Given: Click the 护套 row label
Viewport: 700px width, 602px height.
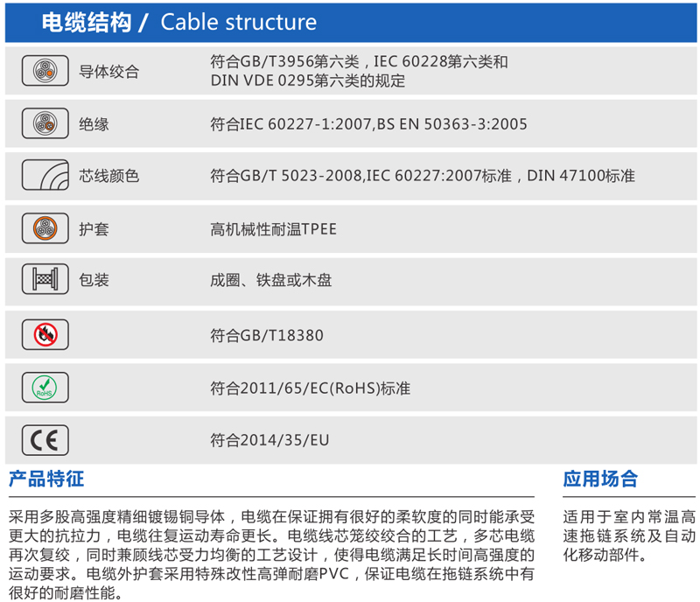Looking at the screenshot, I should click(x=94, y=229).
